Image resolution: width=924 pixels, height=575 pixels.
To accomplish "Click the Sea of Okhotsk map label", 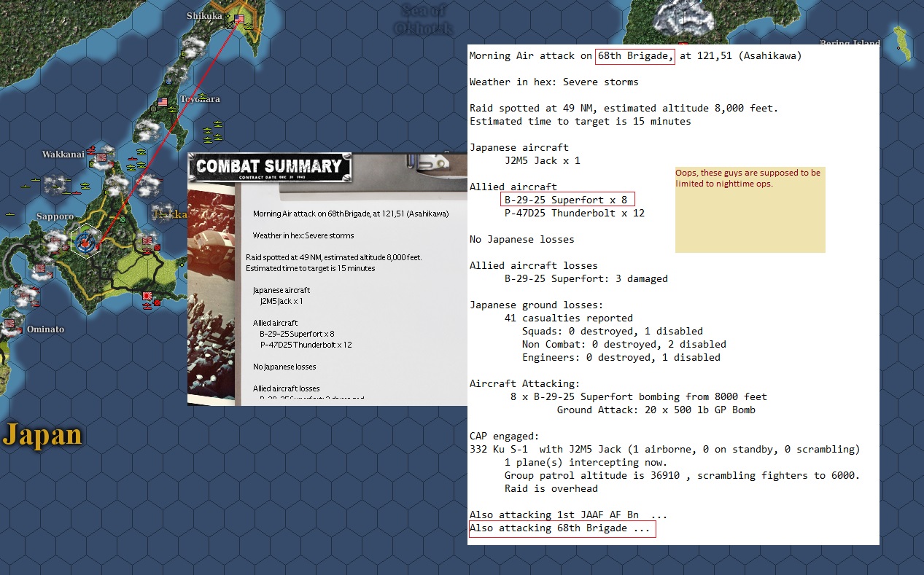I will click(423, 19).
